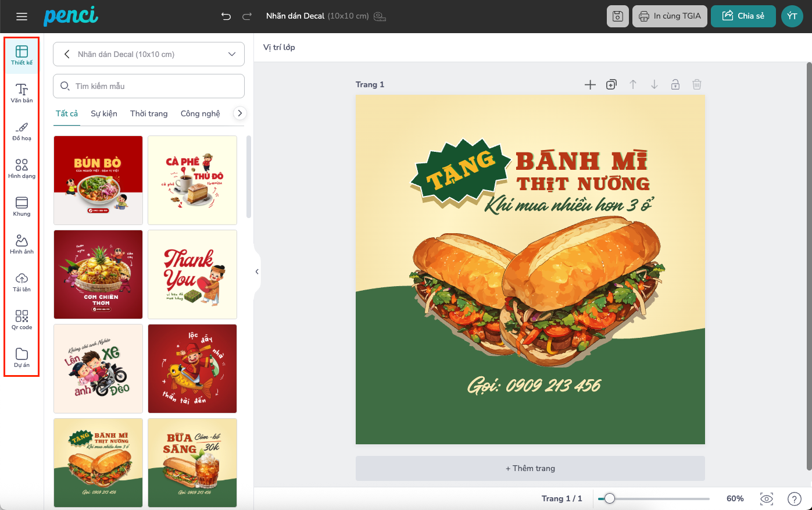The width and height of the screenshot is (812, 510).
Task: Expand the Nhãn dán Decal dropdown
Action: coord(232,54)
